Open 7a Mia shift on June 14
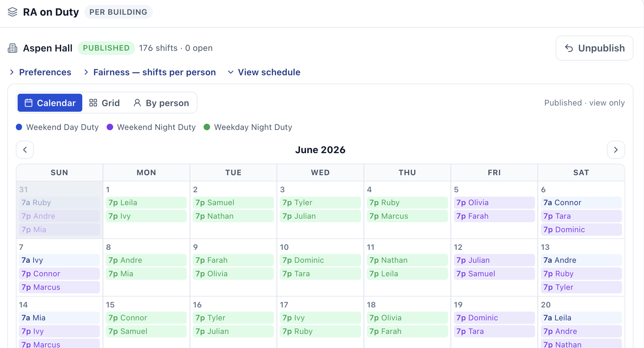This screenshot has height=348, width=644. click(59, 318)
